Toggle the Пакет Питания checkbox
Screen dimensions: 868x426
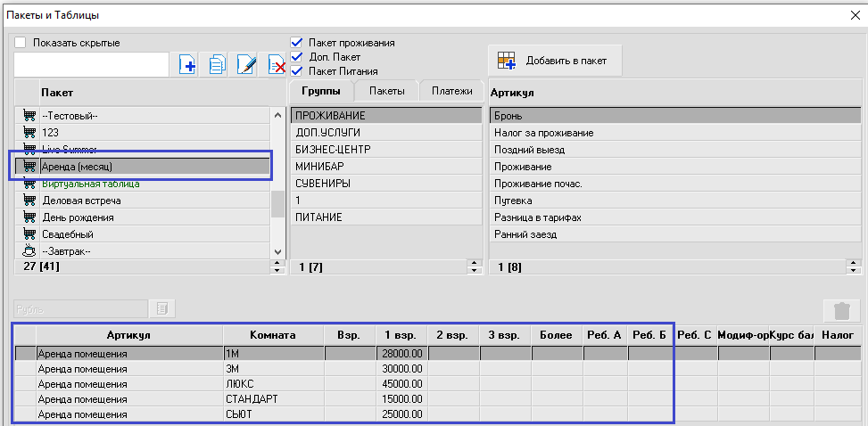coord(297,70)
